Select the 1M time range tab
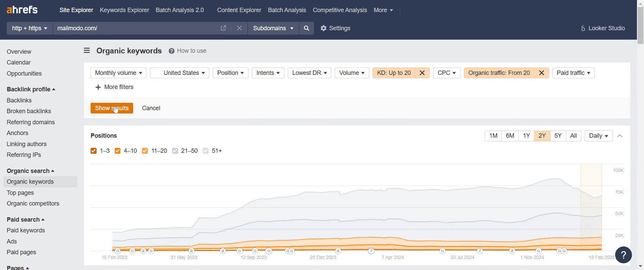This screenshot has width=644, height=270. coord(493,136)
